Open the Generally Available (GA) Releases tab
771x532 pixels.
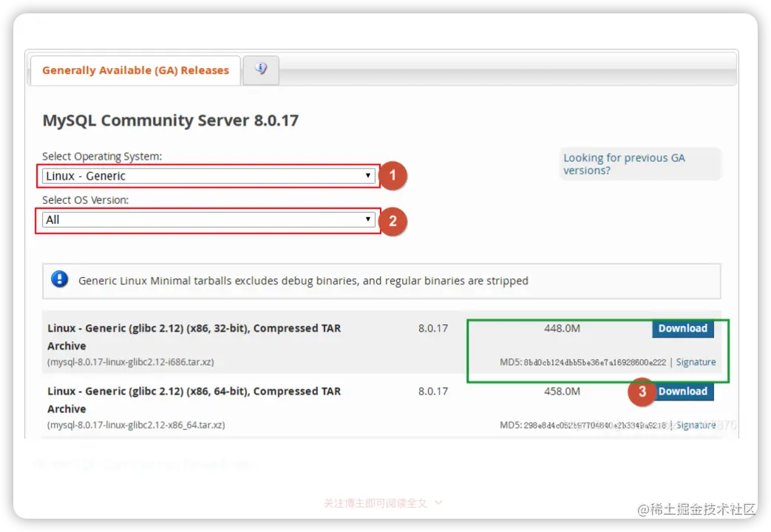(x=135, y=70)
